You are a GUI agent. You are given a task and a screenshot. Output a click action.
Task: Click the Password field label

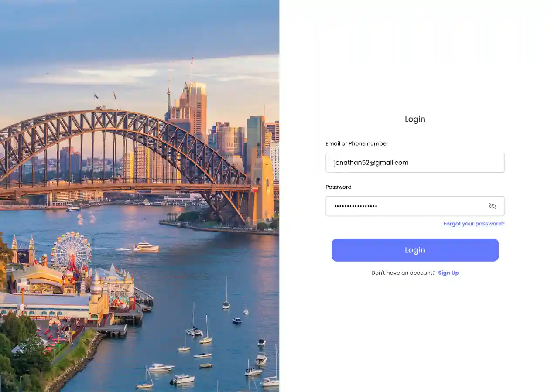tap(339, 187)
